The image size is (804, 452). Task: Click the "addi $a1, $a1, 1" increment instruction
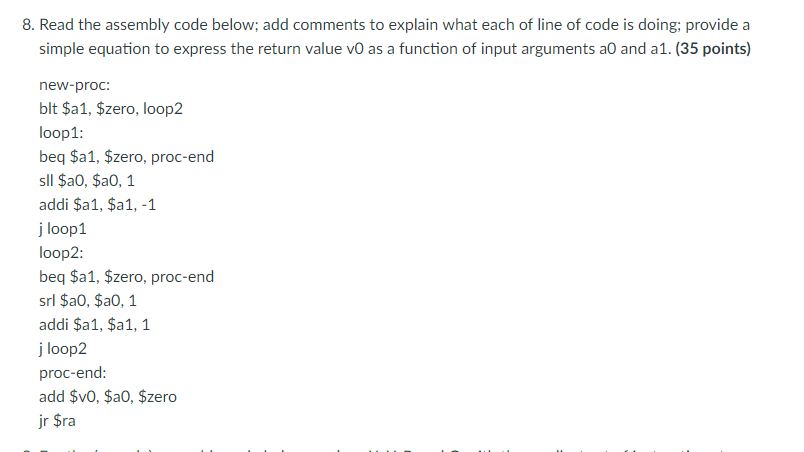coord(94,325)
